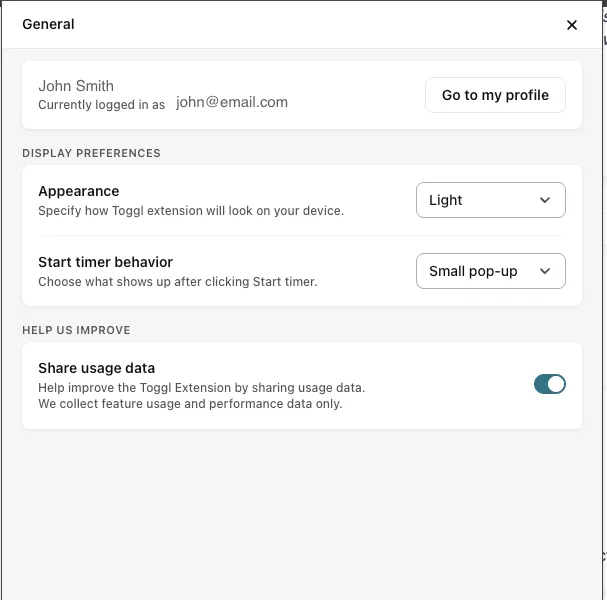This screenshot has width=607, height=600.
Task: Open the Small pop-up dropdown
Action: coord(490,271)
